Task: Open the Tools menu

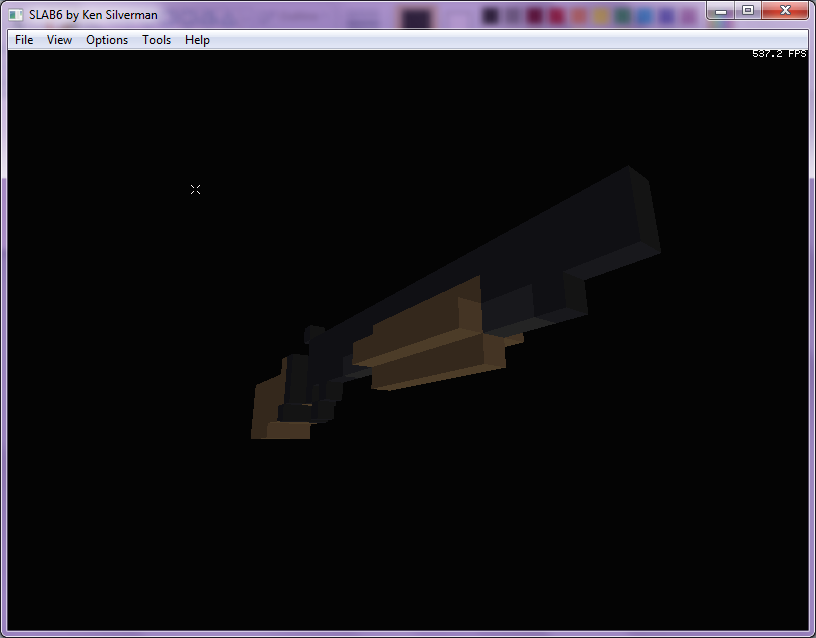Action: tap(156, 40)
